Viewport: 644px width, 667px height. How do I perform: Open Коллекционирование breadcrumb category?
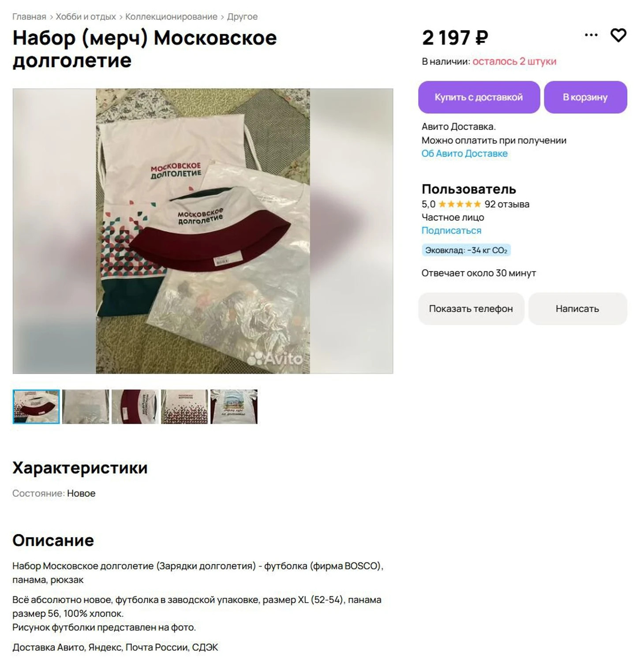point(171,17)
